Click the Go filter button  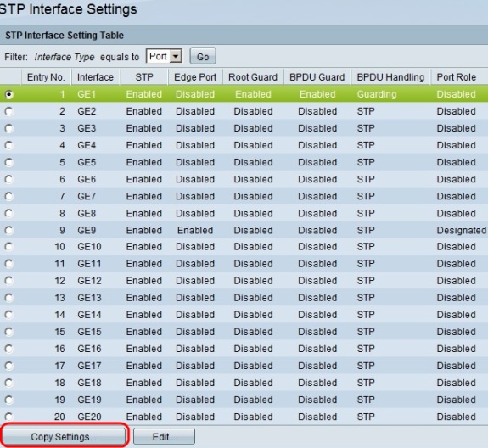pyautogui.click(x=203, y=57)
